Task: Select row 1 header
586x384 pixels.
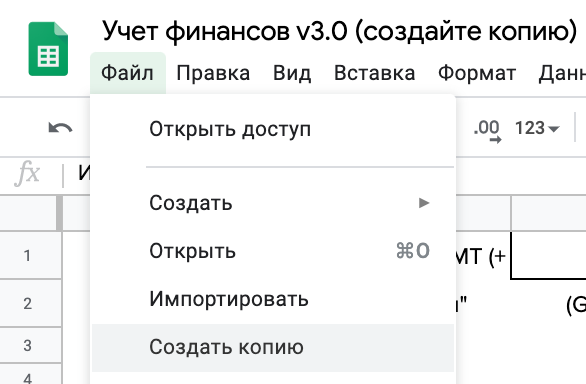Action: pyautogui.click(x=28, y=256)
